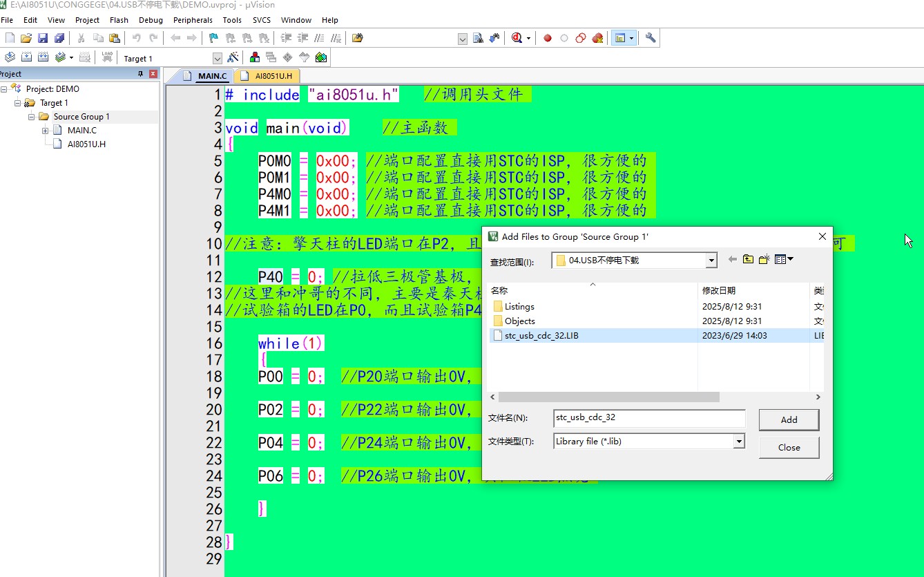This screenshot has width=924, height=577.
Task: Select the Listings folder in file list
Action: pos(519,307)
